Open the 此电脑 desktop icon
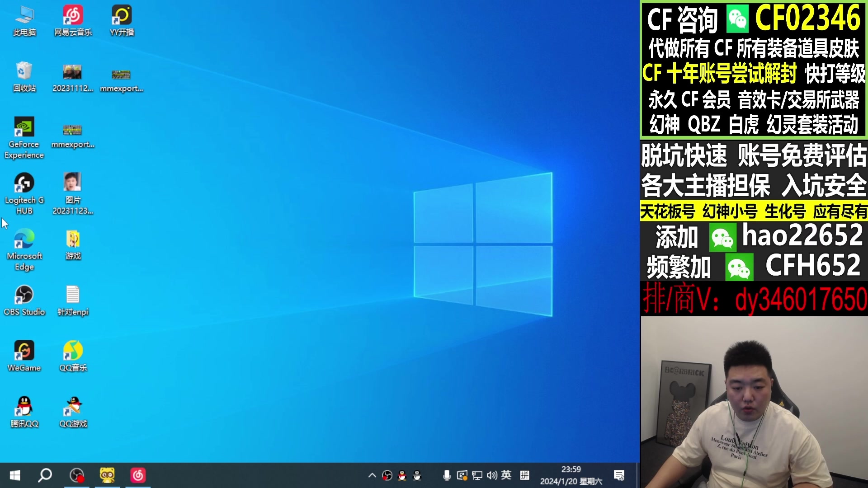 pos(24,21)
